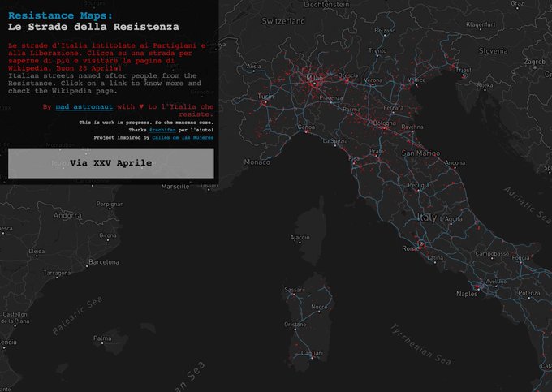Click the Cagliari label in Sardinia
Screen dimensions: 552x392
[x=312, y=353]
